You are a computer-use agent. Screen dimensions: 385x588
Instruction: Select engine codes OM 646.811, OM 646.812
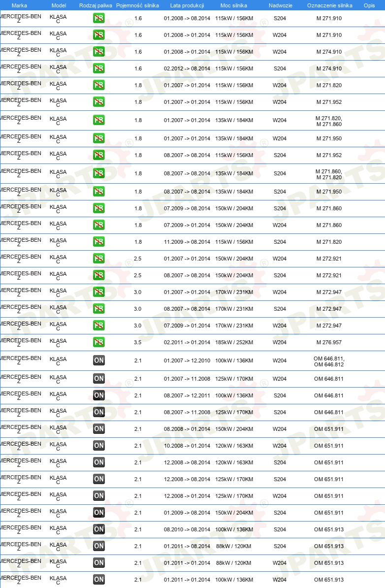tap(329, 361)
